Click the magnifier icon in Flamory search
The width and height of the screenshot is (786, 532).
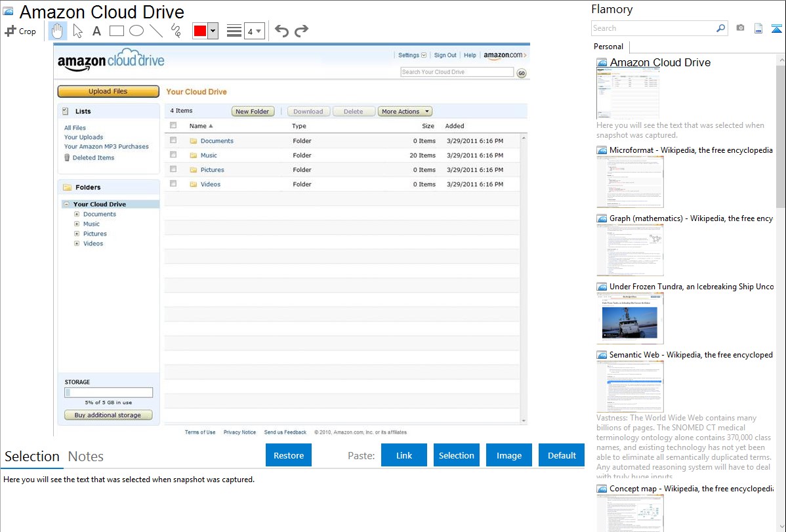721,28
